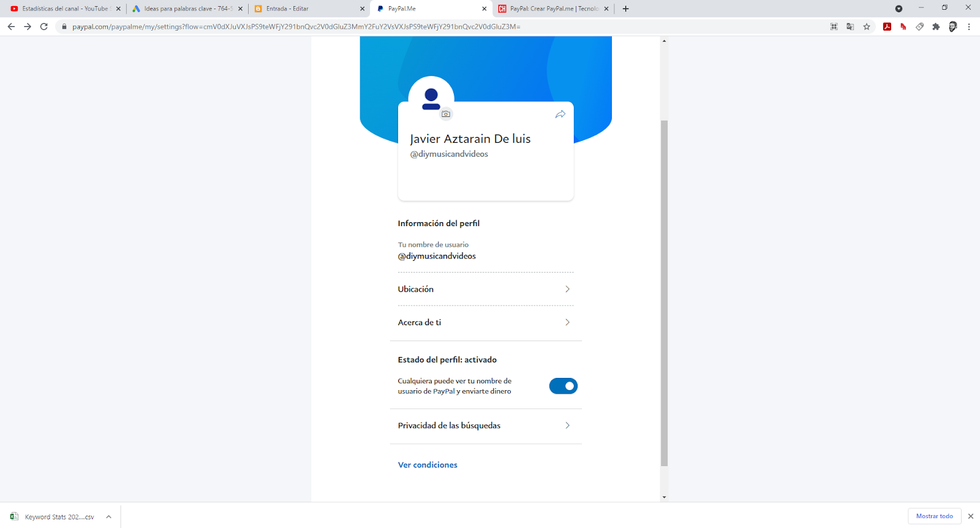Close the PayPal.Me tab
Image resolution: width=980 pixels, height=531 pixels.
tap(484, 9)
